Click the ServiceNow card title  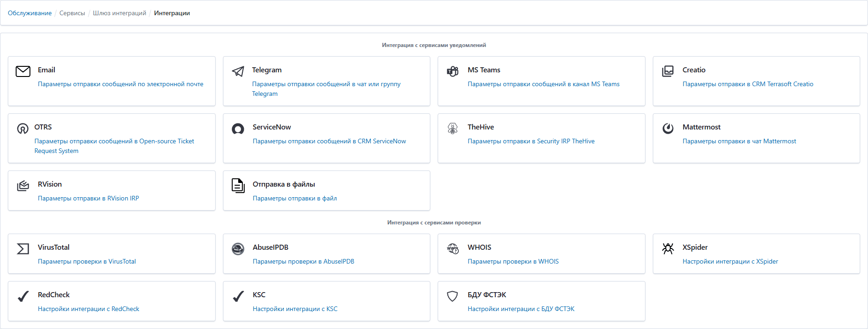pos(272,127)
